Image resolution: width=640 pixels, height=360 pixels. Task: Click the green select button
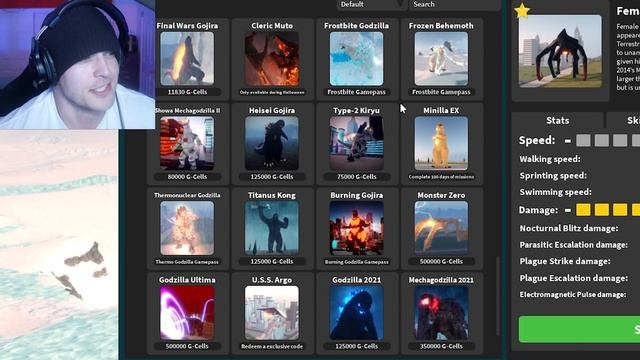[x=579, y=329]
